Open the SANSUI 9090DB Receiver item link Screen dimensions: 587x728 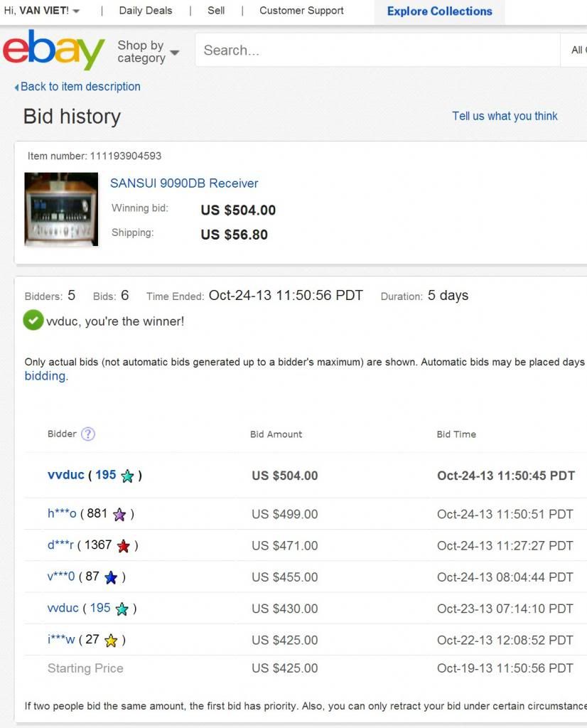[184, 183]
